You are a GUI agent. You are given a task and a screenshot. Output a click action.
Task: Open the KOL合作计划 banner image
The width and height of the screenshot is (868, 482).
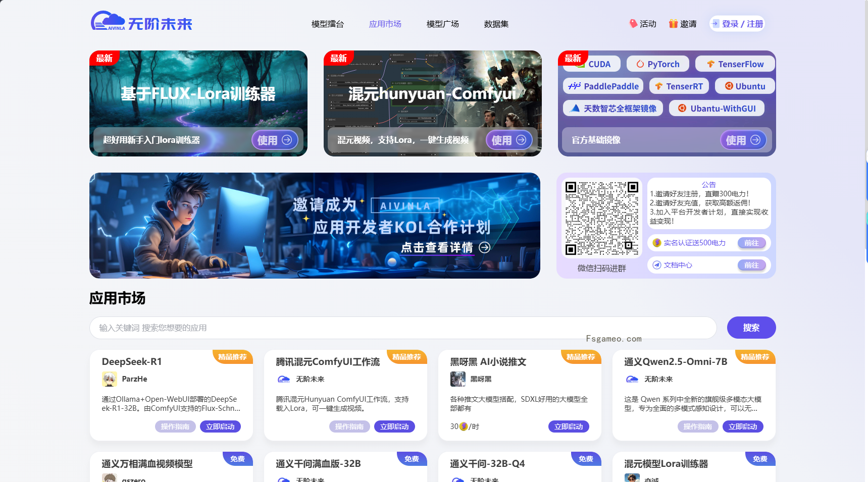tap(315, 226)
